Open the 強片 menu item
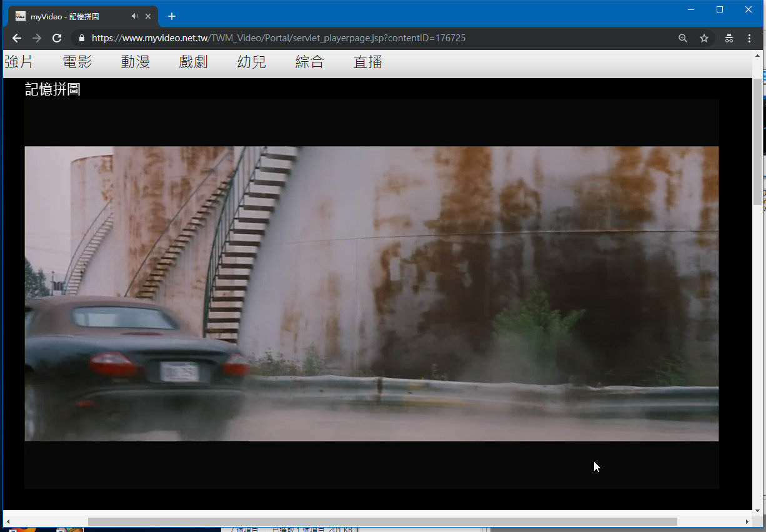766x532 pixels. 19,62
